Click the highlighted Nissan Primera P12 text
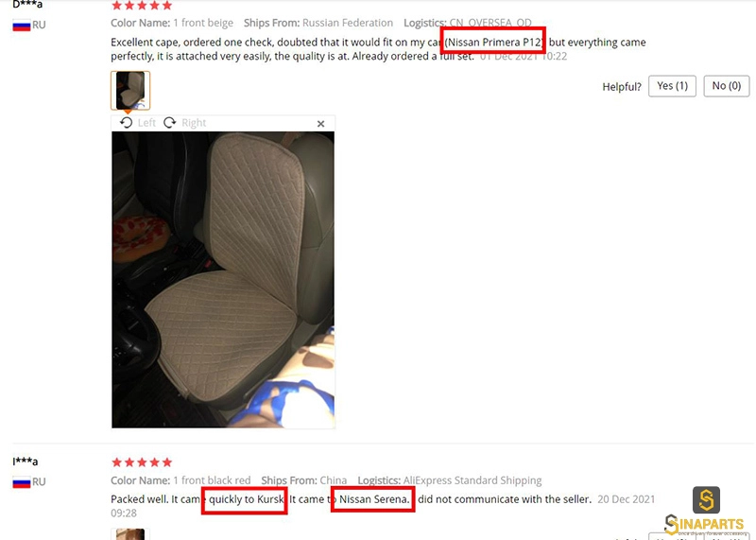Viewport: 756px width, 540px height. [494, 42]
